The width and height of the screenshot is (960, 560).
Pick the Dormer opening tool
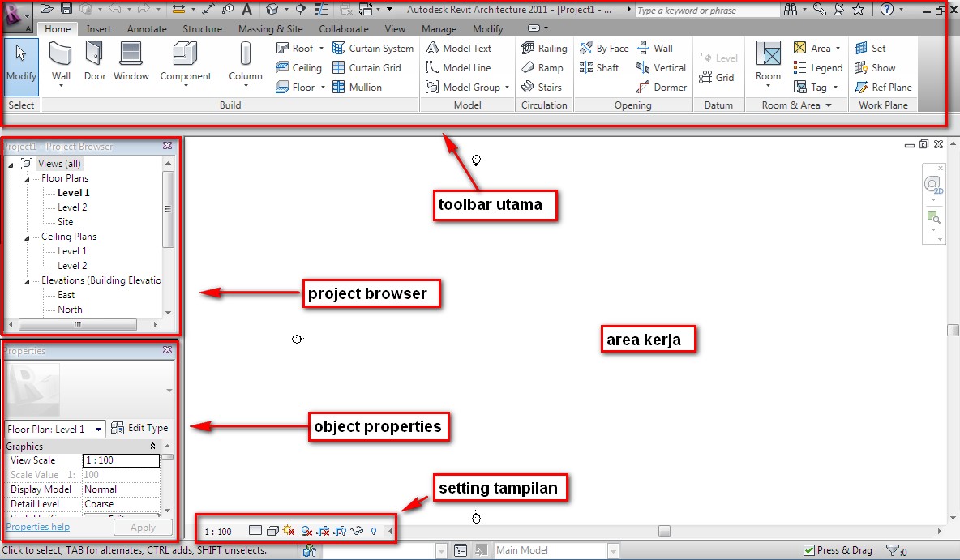coord(662,88)
